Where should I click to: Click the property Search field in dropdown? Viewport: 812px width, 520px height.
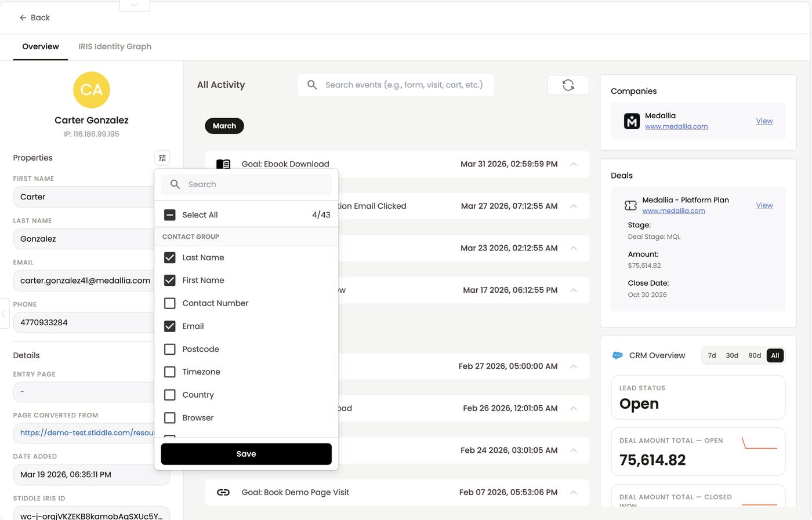[x=246, y=184]
